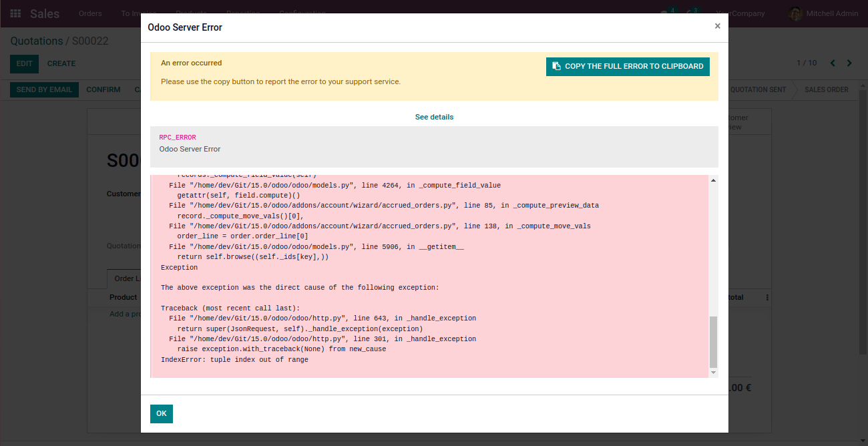Go to previous record arrow
The image size is (868, 446).
[x=833, y=63]
